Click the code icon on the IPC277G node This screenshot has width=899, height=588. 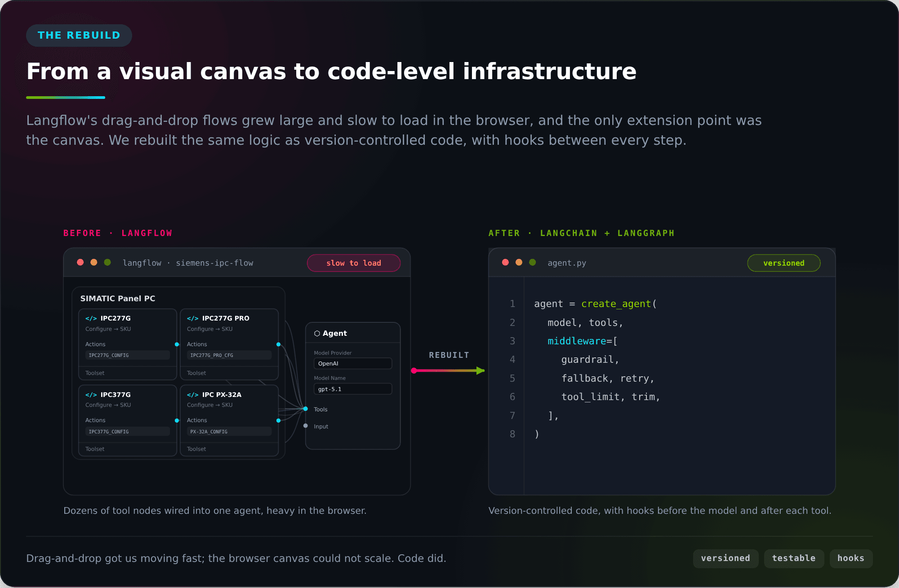pos(91,318)
